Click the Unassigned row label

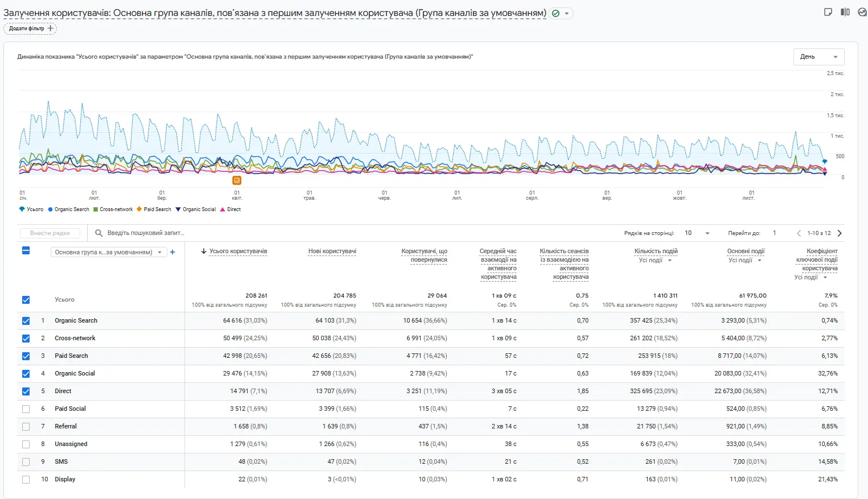(71, 444)
